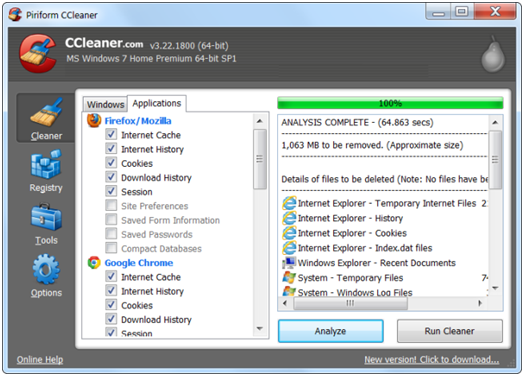
Task: Uncheck Firefox Internet Cache
Action: click(x=111, y=135)
